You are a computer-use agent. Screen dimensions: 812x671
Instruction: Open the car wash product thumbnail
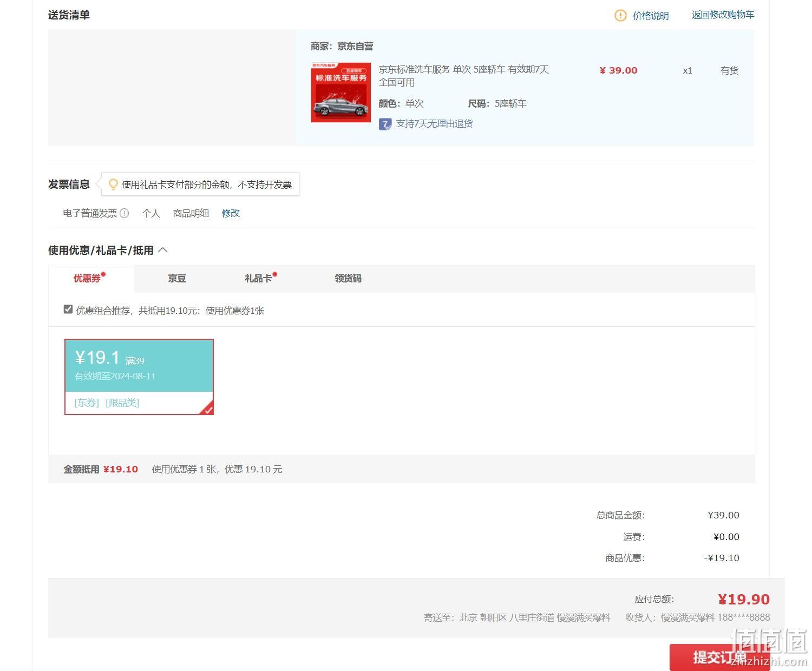pos(341,92)
